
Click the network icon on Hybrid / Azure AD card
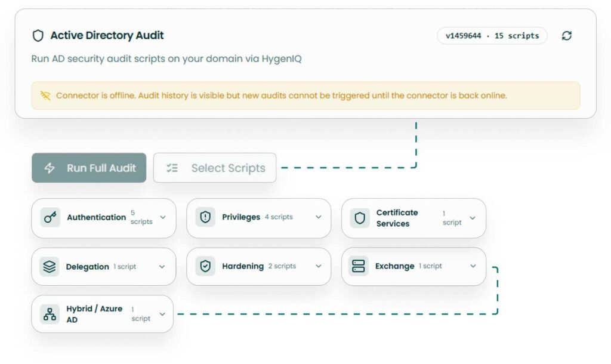tap(50, 314)
